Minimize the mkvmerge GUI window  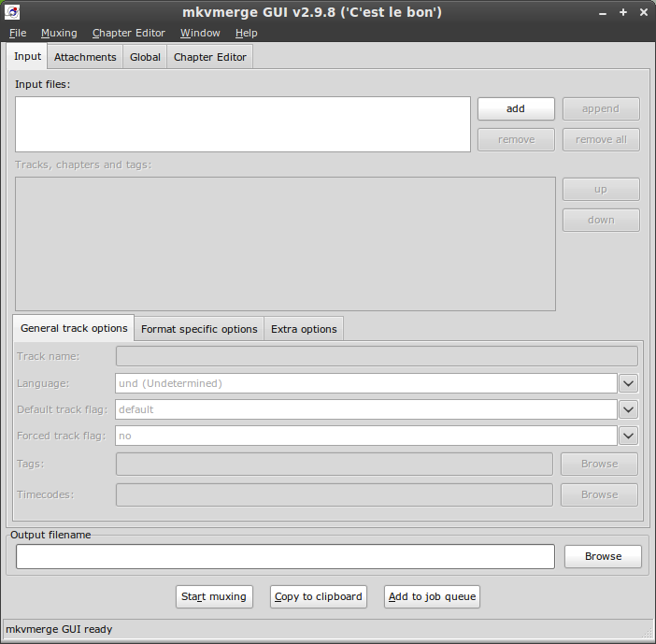[603, 13]
